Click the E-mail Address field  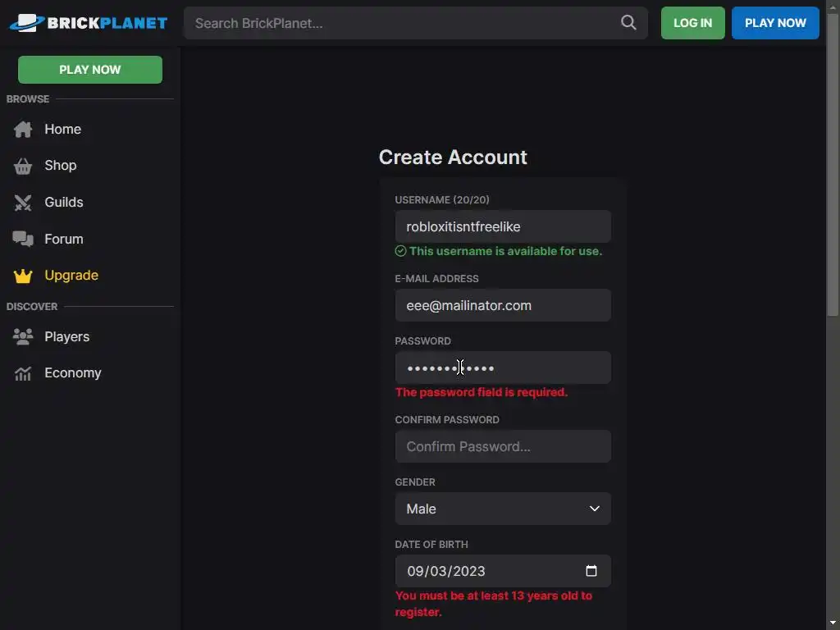coord(503,305)
